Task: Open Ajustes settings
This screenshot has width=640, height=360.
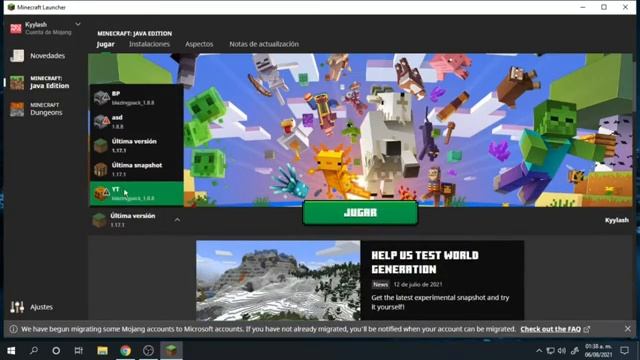Action: [x=31, y=307]
